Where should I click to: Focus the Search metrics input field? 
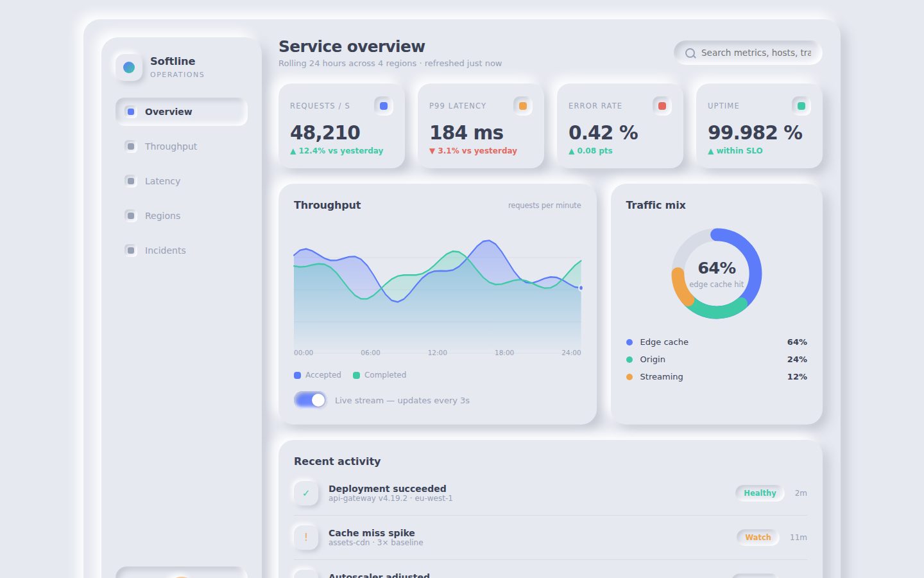click(748, 53)
